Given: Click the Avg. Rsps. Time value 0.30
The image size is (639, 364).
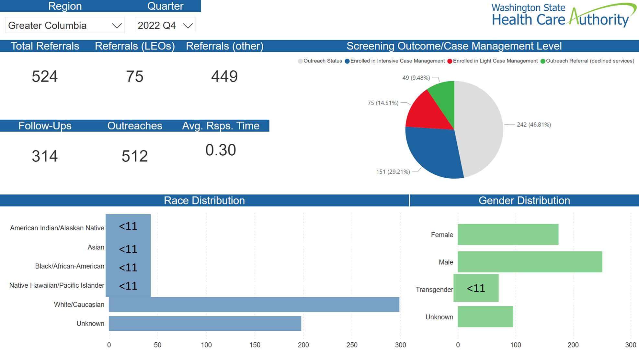Looking at the screenshot, I should (221, 150).
